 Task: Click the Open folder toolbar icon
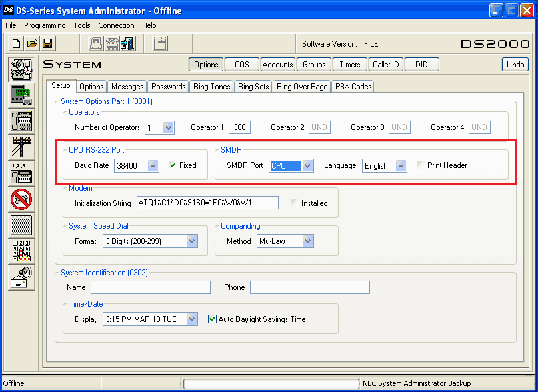(32, 43)
